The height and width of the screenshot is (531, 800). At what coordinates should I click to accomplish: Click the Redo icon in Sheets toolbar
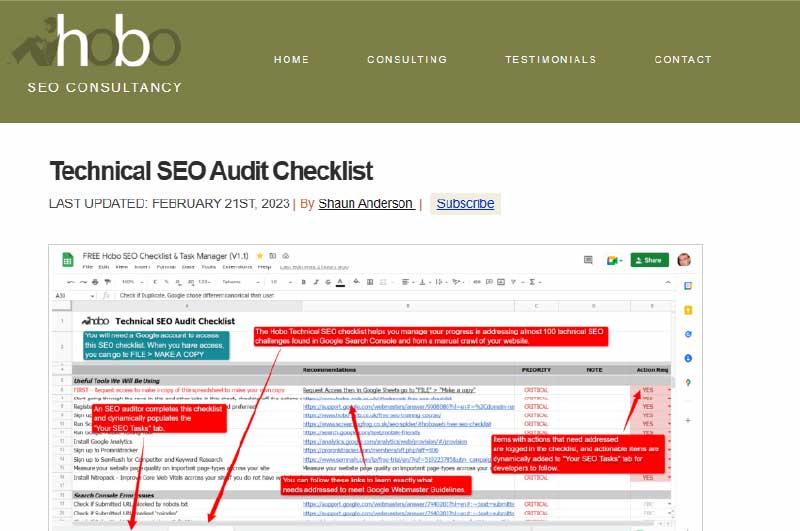83,282
